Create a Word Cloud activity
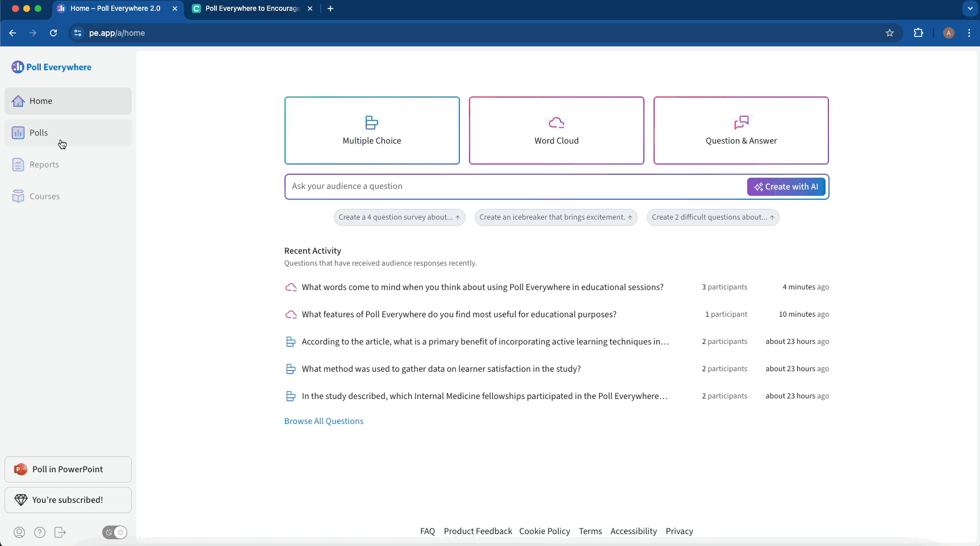 pyautogui.click(x=556, y=131)
